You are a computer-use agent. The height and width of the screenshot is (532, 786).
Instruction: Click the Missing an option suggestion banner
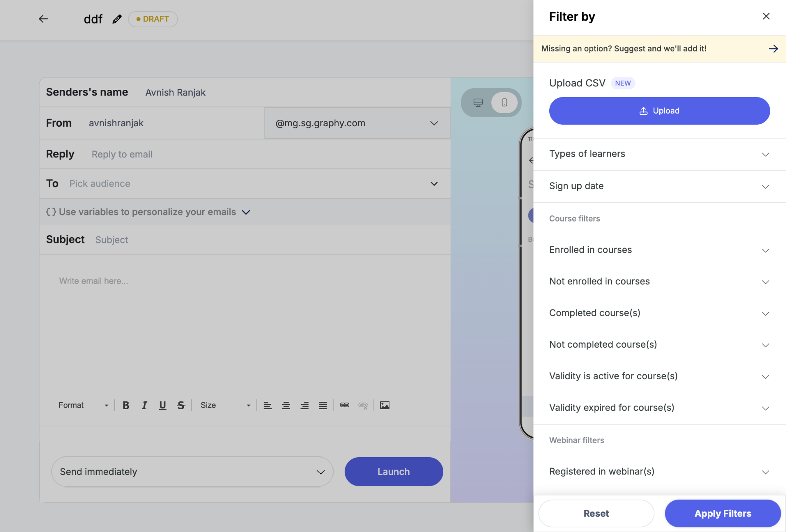tap(659, 49)
